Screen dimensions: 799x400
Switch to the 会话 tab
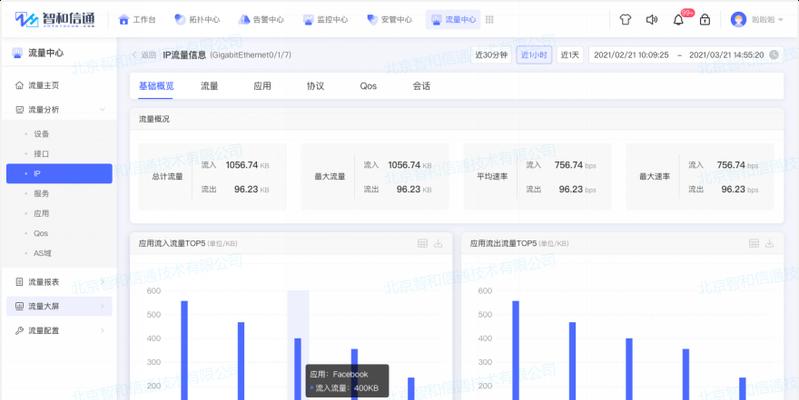click(x=421, y=86)
